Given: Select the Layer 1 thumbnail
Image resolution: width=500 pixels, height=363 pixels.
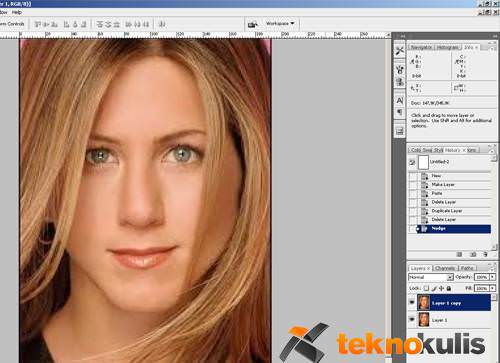Looking at the screenshot, I should pyautogui.click(x=424, y=319).
